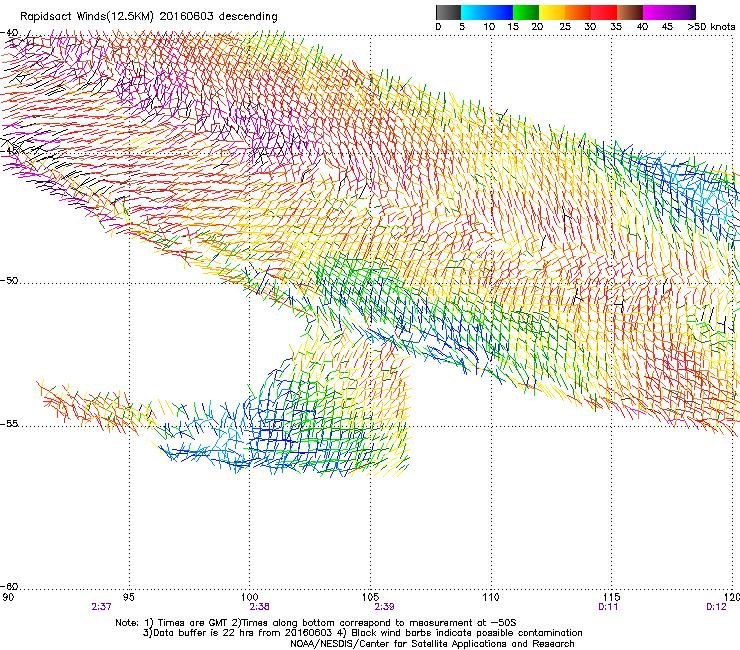Viewport: 740px width, 650px height.
Task: Click the '2:39' swath time label
Action: (x=384, y=607)
